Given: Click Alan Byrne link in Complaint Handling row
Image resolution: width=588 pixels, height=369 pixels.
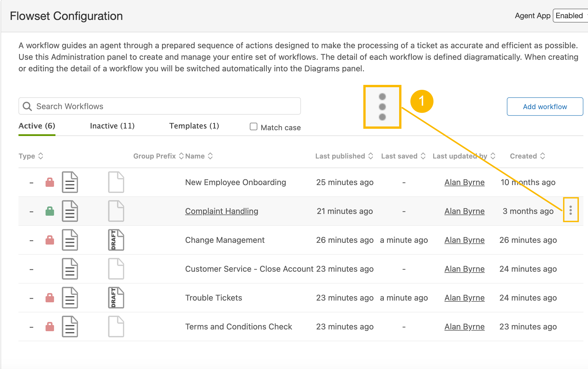Looking at the screenshot, I should [x=464, y=211].
